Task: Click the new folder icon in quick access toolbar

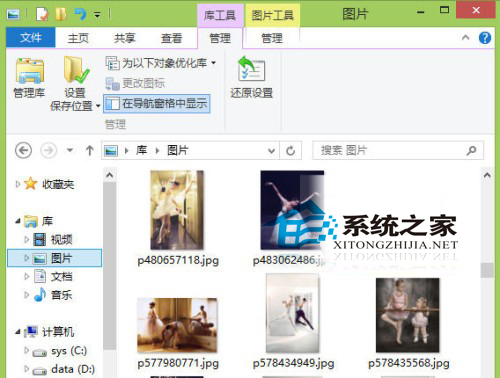Action: tap(61, 14)
